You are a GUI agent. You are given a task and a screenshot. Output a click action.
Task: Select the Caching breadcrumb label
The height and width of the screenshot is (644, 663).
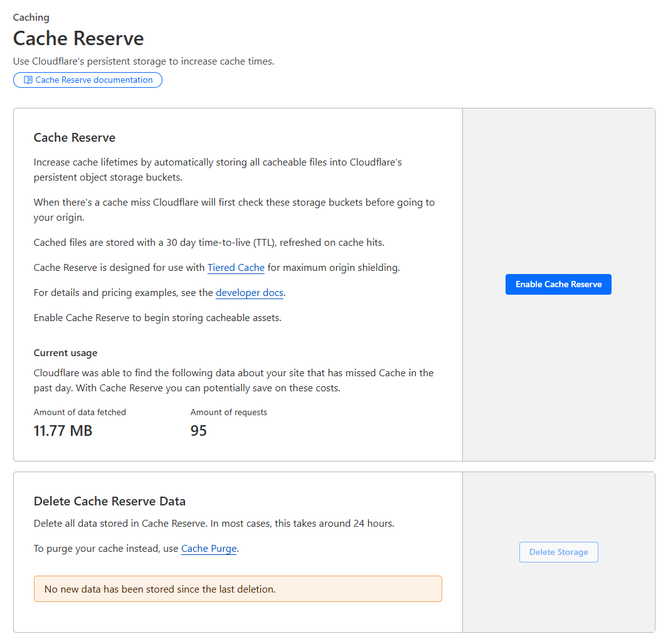tap(31, 18)
